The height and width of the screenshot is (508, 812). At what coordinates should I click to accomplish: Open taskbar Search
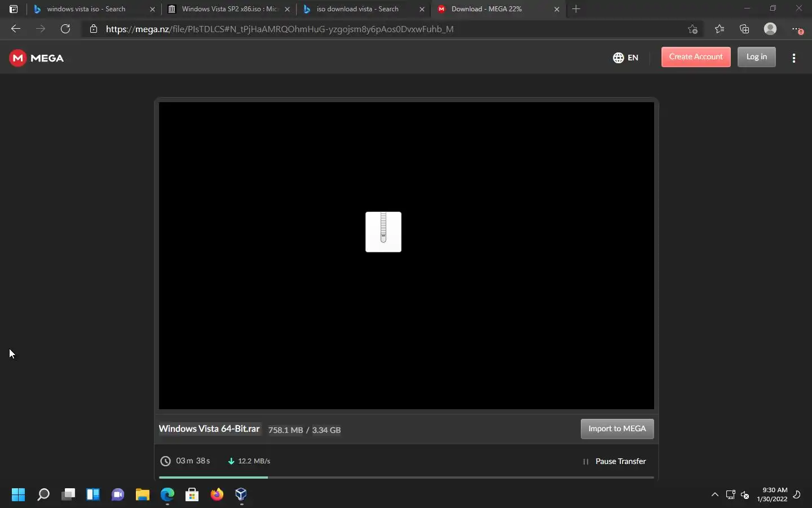point(43,495)
